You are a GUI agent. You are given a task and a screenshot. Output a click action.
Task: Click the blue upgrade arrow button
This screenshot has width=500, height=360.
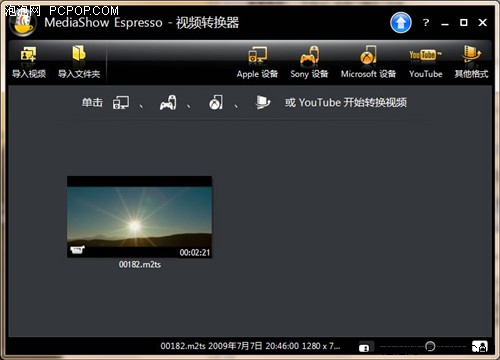pos(401,23)
